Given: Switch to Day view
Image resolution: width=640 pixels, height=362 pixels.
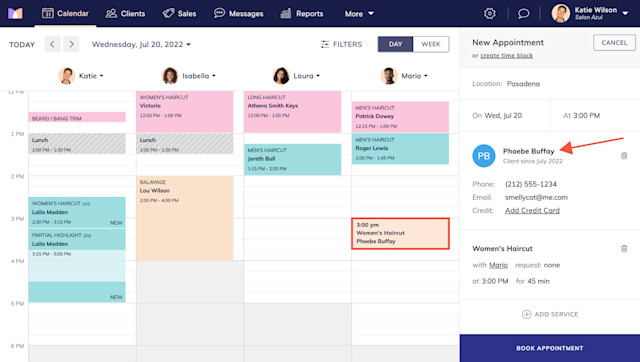Looking at the screenshot, I should 395,44.
